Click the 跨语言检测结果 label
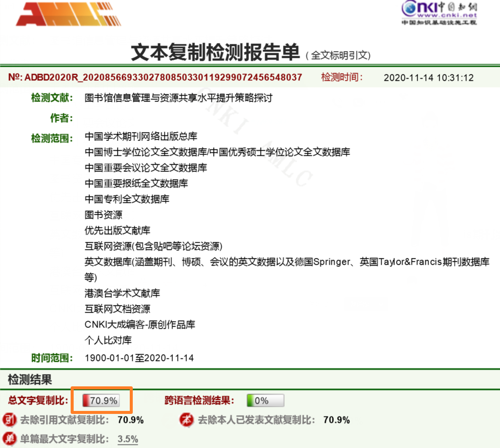This screenshot has height=448, width=500. 199,400
